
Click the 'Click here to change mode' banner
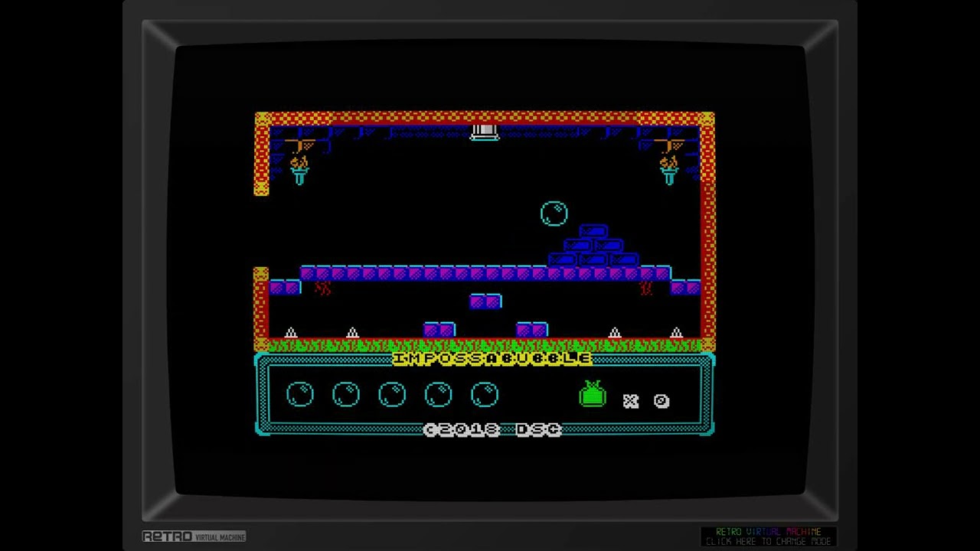coord(768,536)
